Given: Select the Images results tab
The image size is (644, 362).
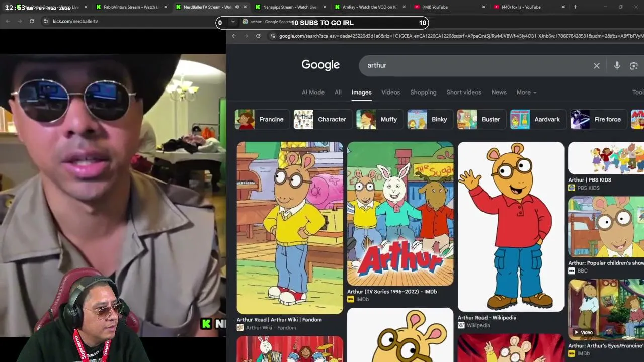Looking at the screenshot, I should 361,93.
